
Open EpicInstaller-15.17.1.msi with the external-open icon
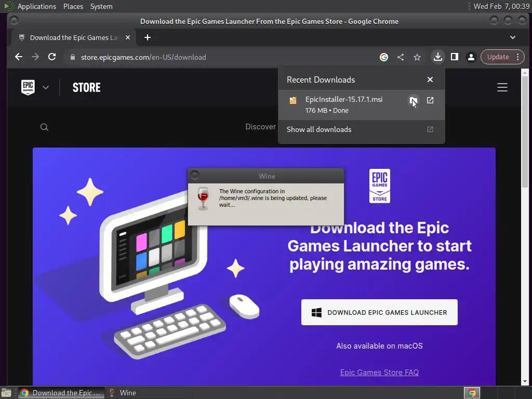pyautogui.click(x=430, y=100)
